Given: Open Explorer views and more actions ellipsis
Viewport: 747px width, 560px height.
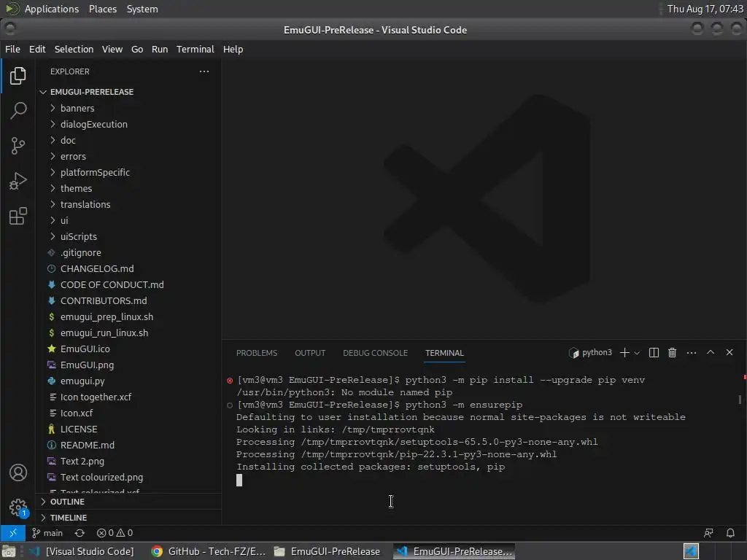Looking at the screenshot, I should [204, 71].
